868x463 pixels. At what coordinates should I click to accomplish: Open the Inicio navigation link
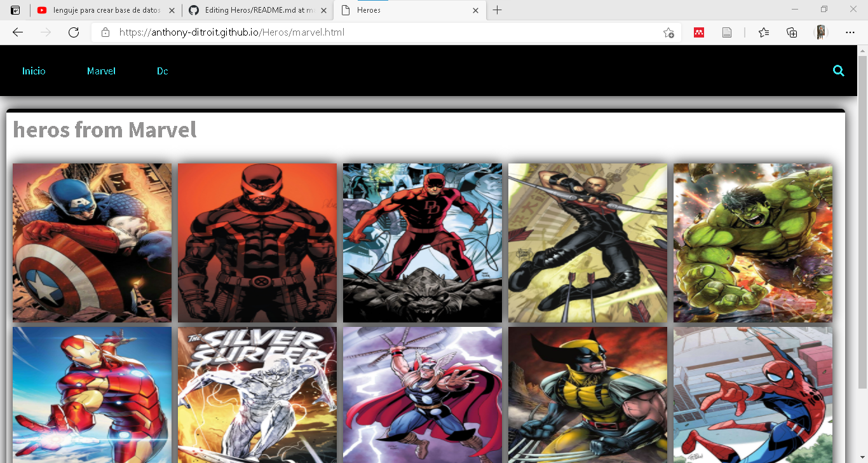pos(34,71)
